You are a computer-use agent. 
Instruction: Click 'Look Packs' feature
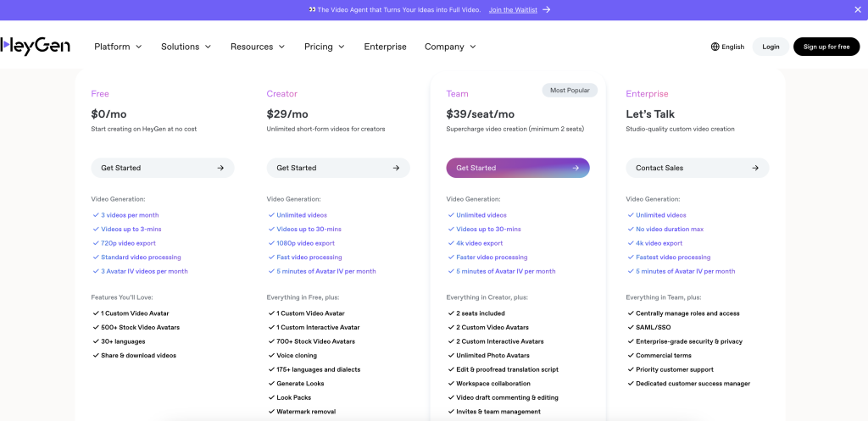(294, 398)
